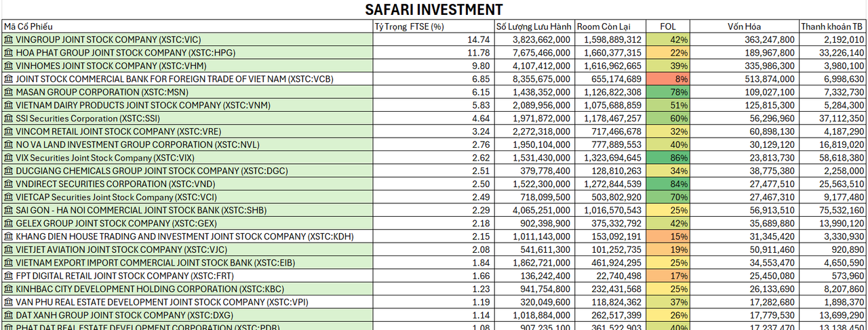Select the SAFARI INVESTMENT title cell
The width and height of the screenshot is (868, 330).
click(434, 9)
